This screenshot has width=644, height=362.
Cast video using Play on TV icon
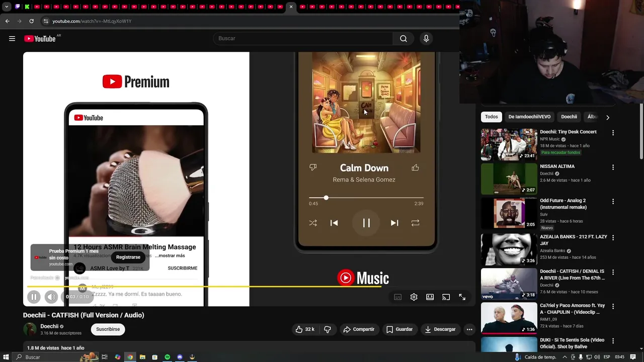click(x=446, y=297)
